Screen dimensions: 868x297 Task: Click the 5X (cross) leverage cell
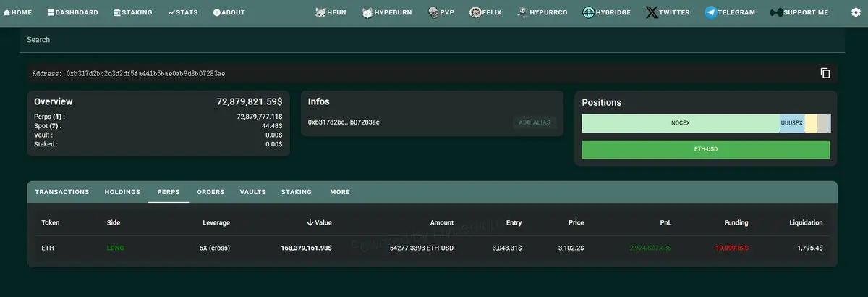click(x=215, y=248)
